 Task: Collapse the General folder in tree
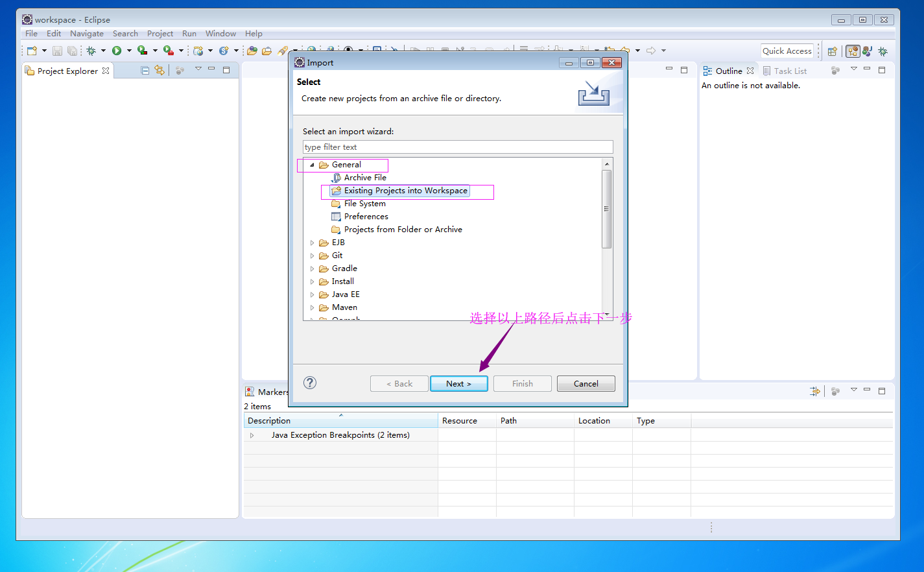click(x=312, y=165)
